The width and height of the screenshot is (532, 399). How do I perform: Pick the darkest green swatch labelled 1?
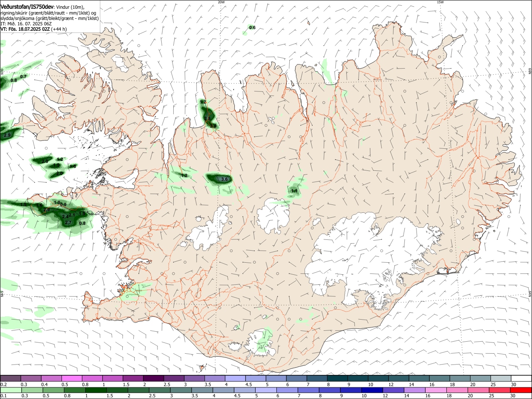click(x=96, y=390)
